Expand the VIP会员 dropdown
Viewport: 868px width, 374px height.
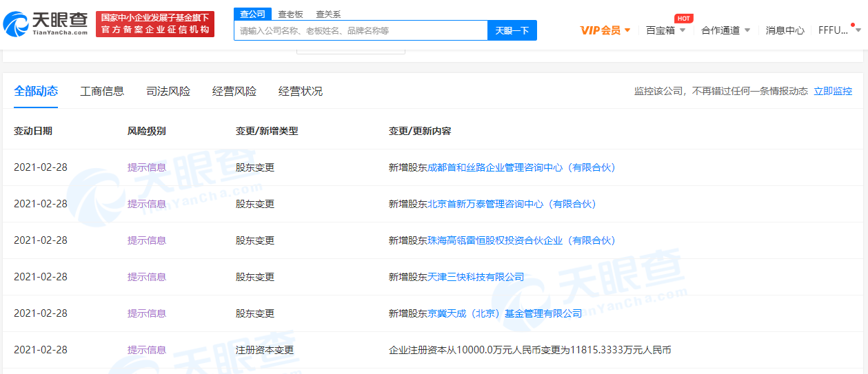pos(605,30)
